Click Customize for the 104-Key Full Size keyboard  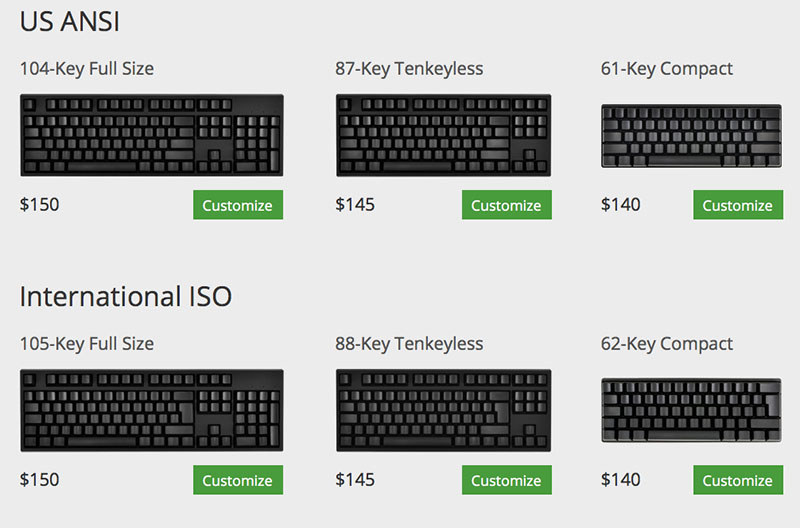237,205
